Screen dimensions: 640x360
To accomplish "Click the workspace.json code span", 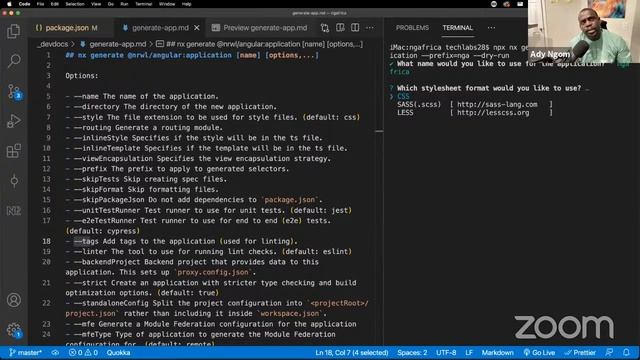I will 289,314.
